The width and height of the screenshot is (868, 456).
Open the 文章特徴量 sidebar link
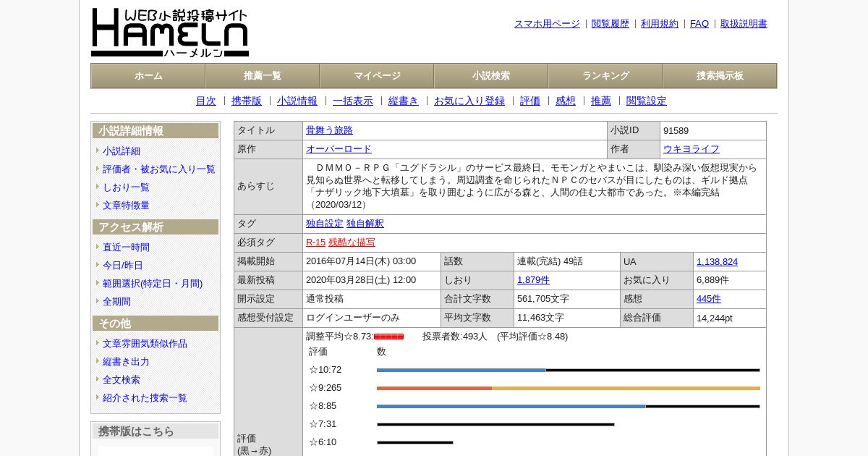(126, 206)
